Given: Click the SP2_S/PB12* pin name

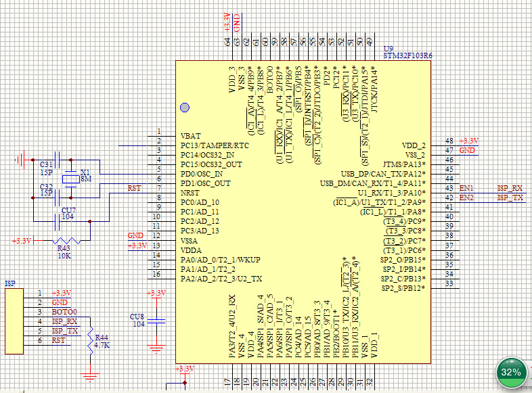Looking at the screenshot, I should pos(403,289).
